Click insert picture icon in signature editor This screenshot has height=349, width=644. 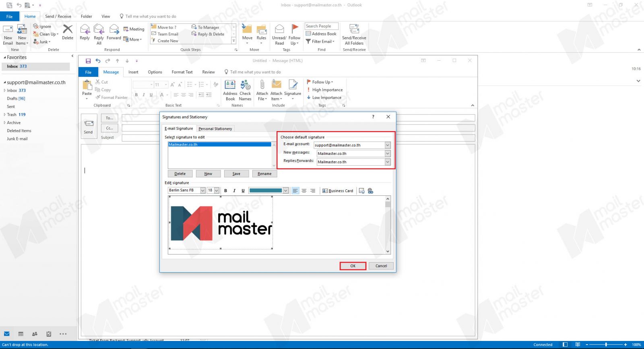361,191
